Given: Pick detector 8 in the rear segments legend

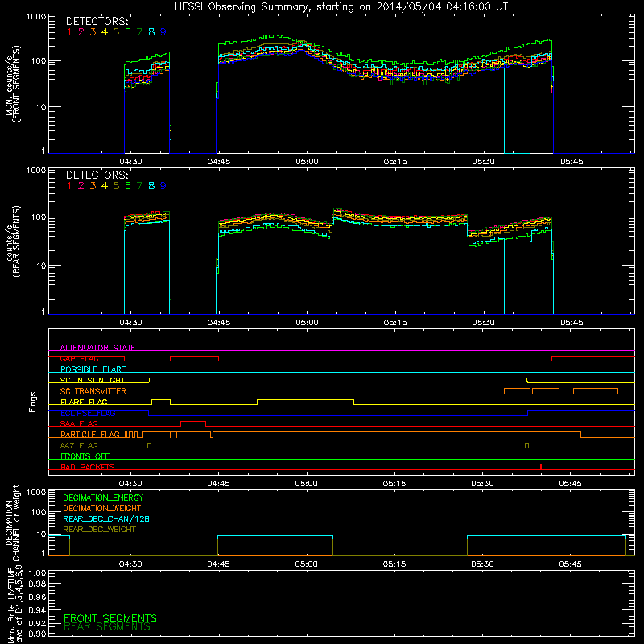Looking at the screenshot, I should coord(151,186).
